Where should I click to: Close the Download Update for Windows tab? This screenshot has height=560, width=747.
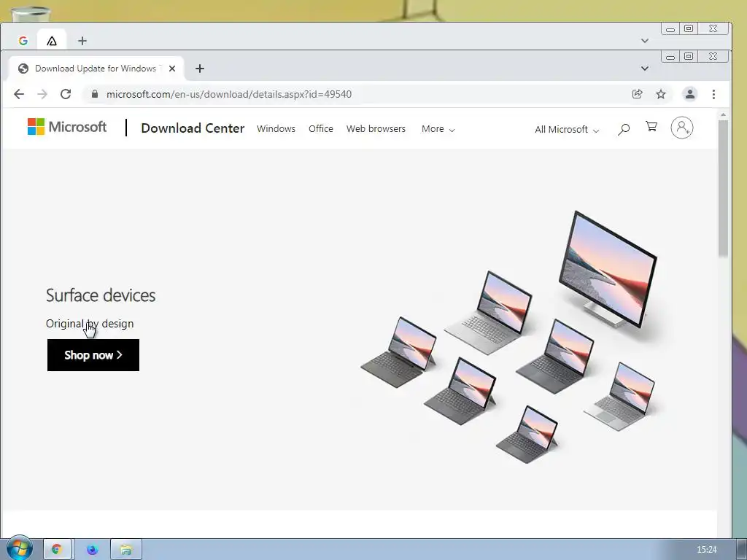(x=172, y=69)
